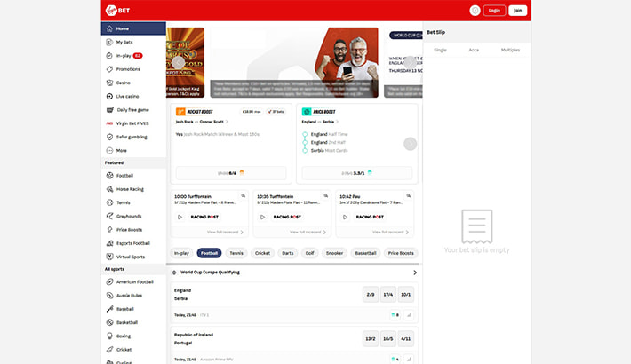Switch to the Multiples bet slip tab

click(x=510, y=50)
